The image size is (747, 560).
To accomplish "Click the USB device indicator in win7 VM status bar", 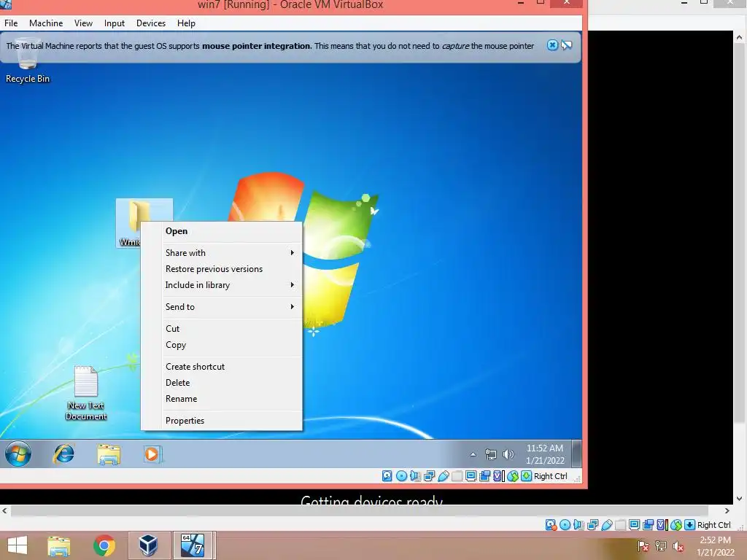I will [x=443, y=475].
